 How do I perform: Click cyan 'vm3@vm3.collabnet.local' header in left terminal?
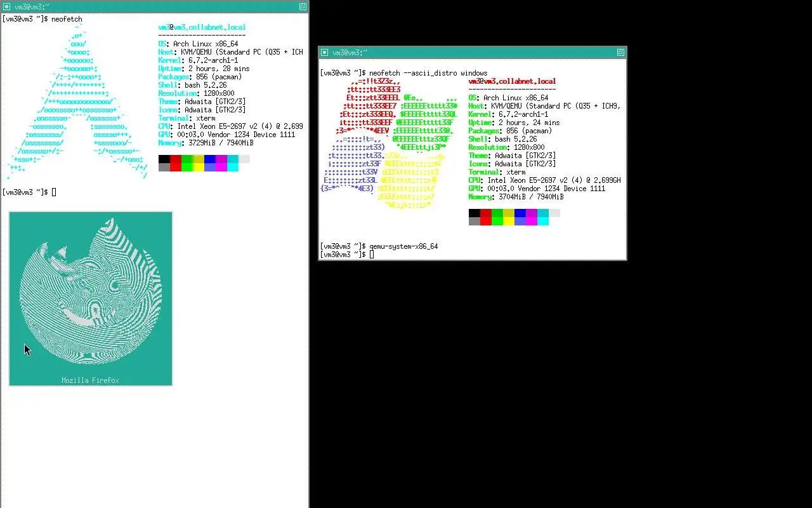click(202, 27)
